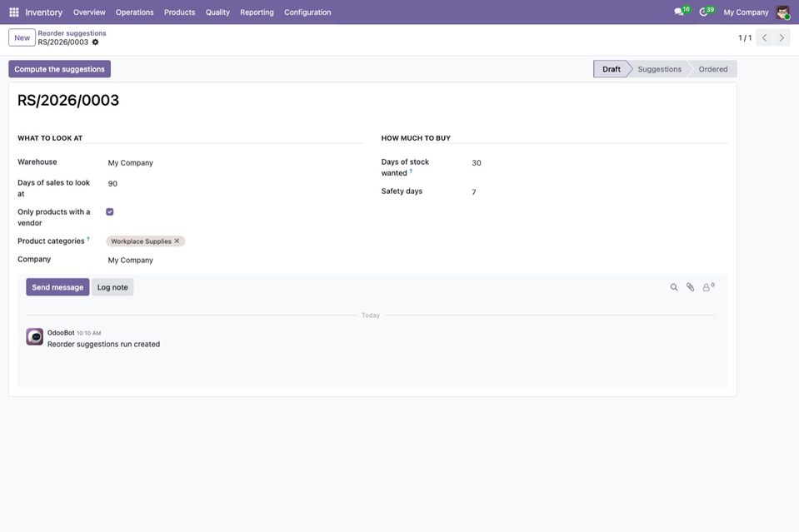Show the Product categories help tooltip

pos(88,239)
